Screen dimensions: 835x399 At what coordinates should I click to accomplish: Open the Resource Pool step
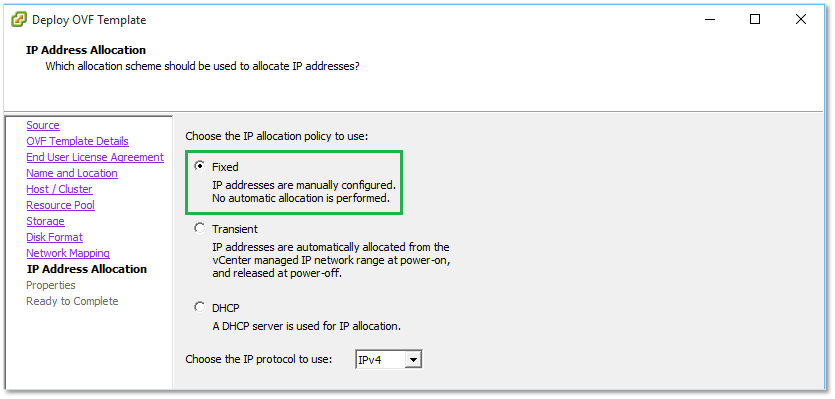pyautogui.click(x=61, y=205)
